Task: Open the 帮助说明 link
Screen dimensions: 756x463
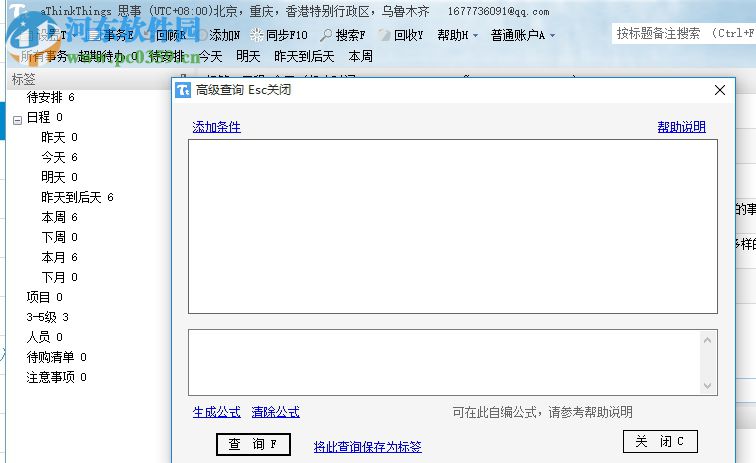Action: pos(682,127)
